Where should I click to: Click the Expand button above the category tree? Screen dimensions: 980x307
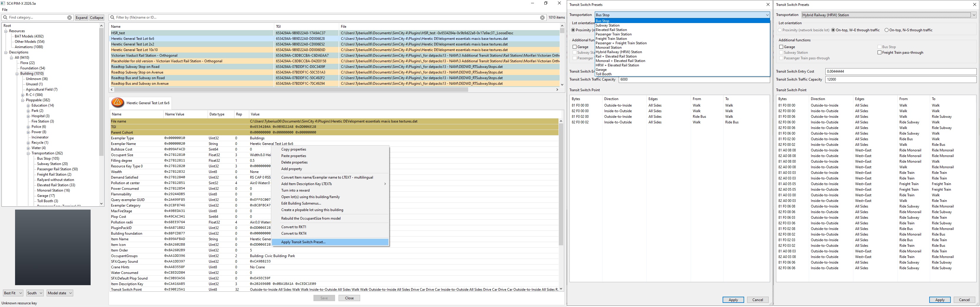pos(81,17)
